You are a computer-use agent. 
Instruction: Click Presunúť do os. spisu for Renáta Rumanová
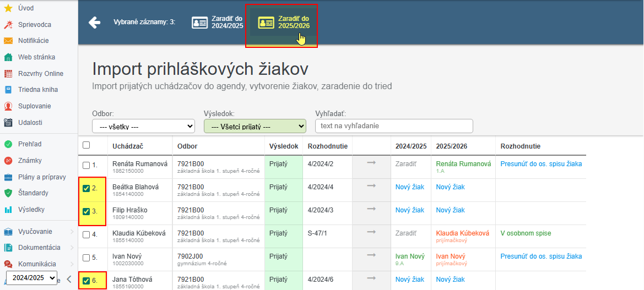pyautogui.click(x=541, y=164)
